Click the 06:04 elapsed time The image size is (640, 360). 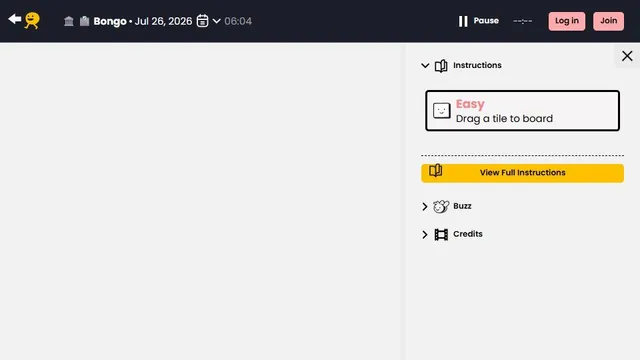point(238,21)
